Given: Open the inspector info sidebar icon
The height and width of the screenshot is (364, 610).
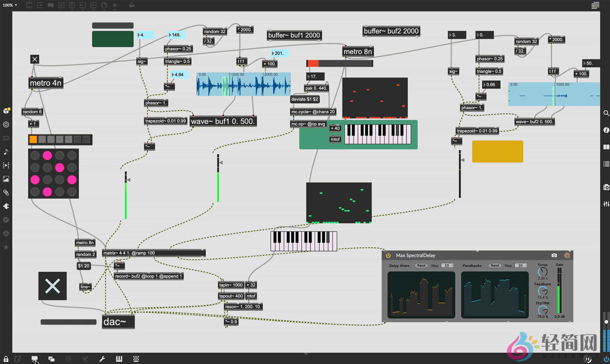Looking at the screenshot, I should [x=606, y=130].
